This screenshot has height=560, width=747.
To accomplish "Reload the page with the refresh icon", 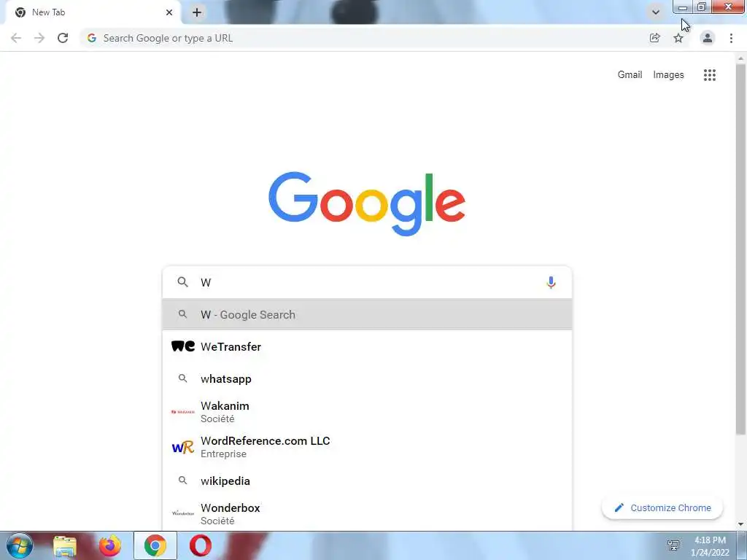I will click(x=63, y=38).
